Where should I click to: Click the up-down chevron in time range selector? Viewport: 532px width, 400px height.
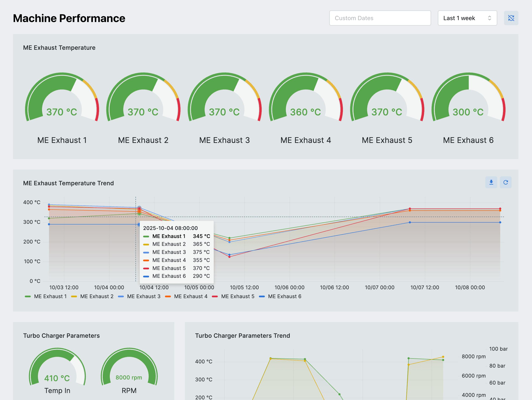[x=489, y=18]
